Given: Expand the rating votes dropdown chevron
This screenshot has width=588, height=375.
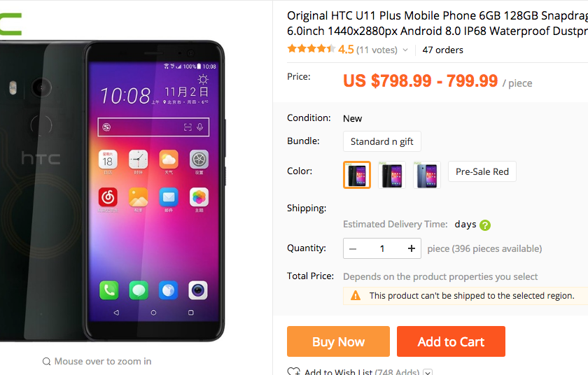Looking at the screenshot, I should [x=405, y=50].
